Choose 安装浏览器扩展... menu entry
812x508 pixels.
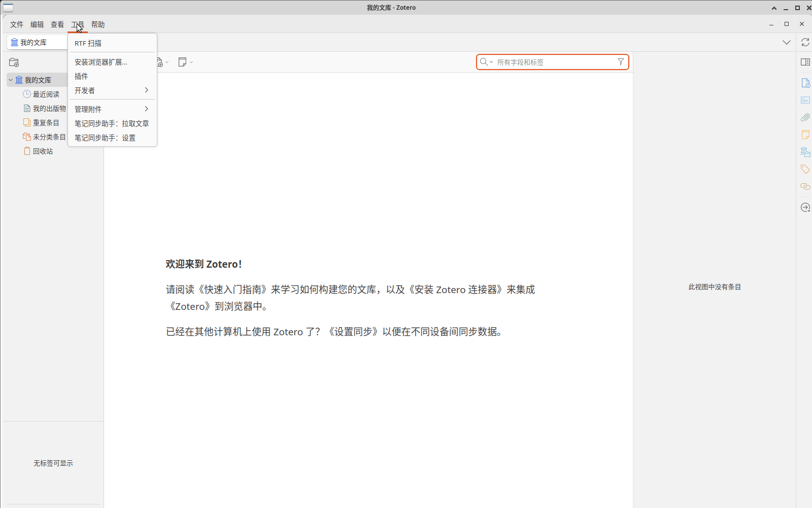point(112,62)
